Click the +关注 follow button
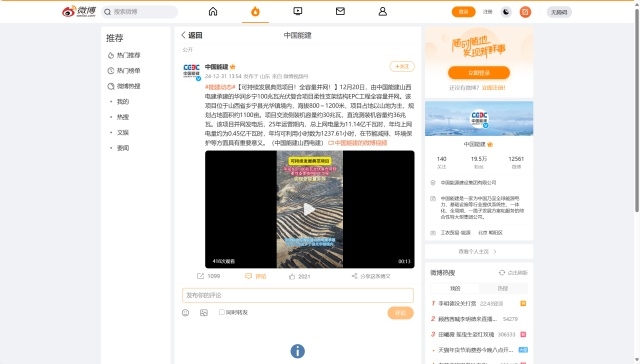The width and height of the screenshot is (640, 364). pos(402,67)
